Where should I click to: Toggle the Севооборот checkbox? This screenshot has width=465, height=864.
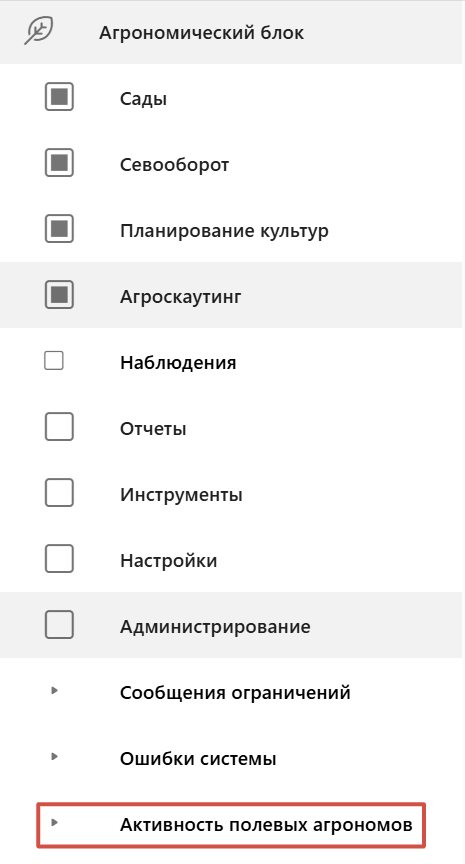coord(59,163)
